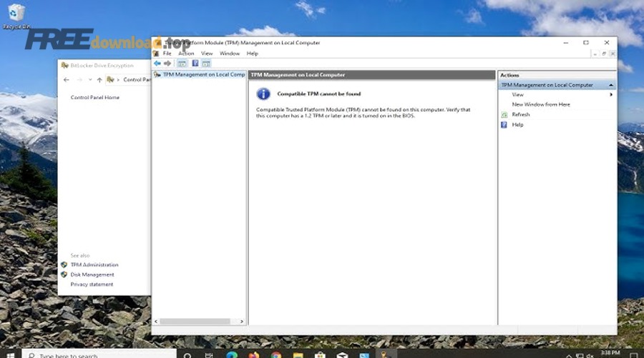
Task: Click the MMC icon beside File menu
Action: (x=156, y=54)
